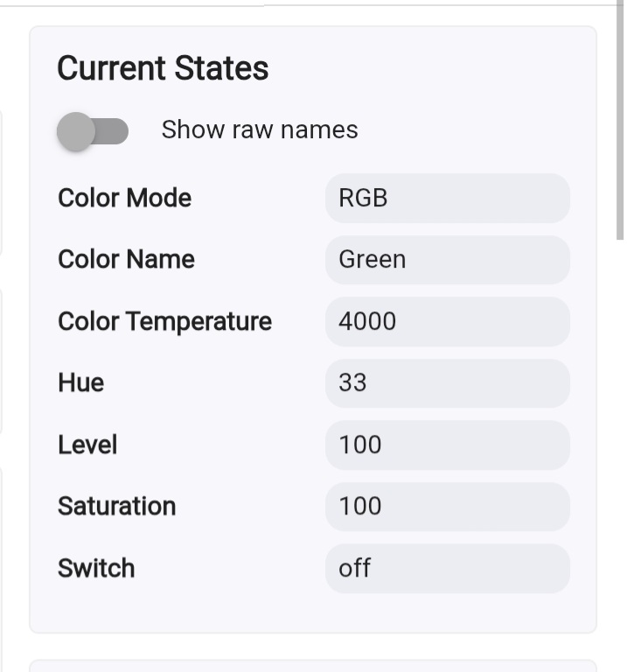This screenshot has width=627, height=672.
Task: Click the Show raw names label
Action: tap(260, 129)
